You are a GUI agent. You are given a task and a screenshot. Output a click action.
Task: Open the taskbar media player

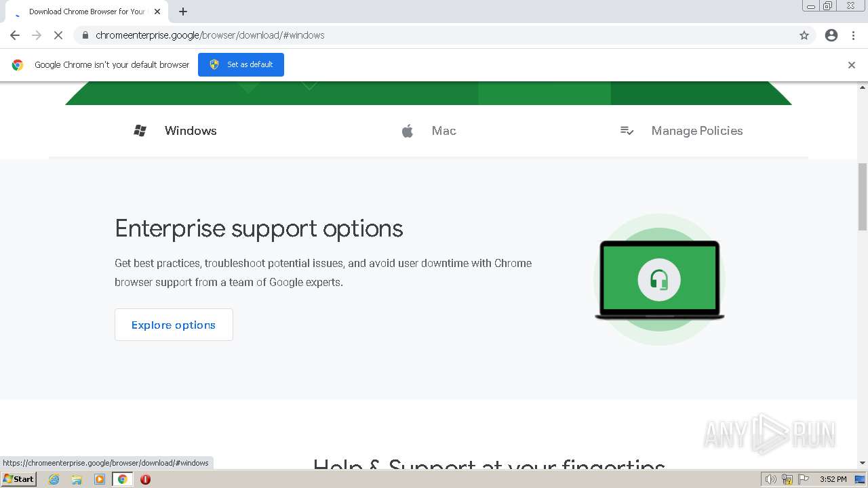point(100,479)
